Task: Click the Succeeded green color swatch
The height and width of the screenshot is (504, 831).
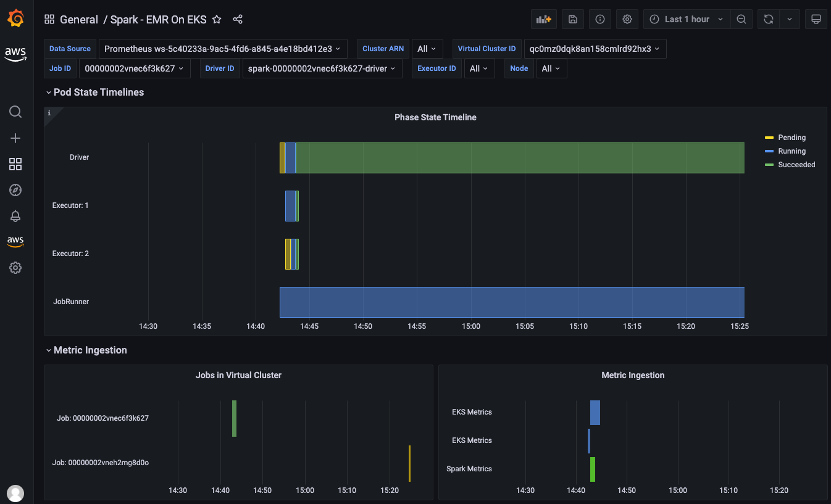Action: pos(770,165)
